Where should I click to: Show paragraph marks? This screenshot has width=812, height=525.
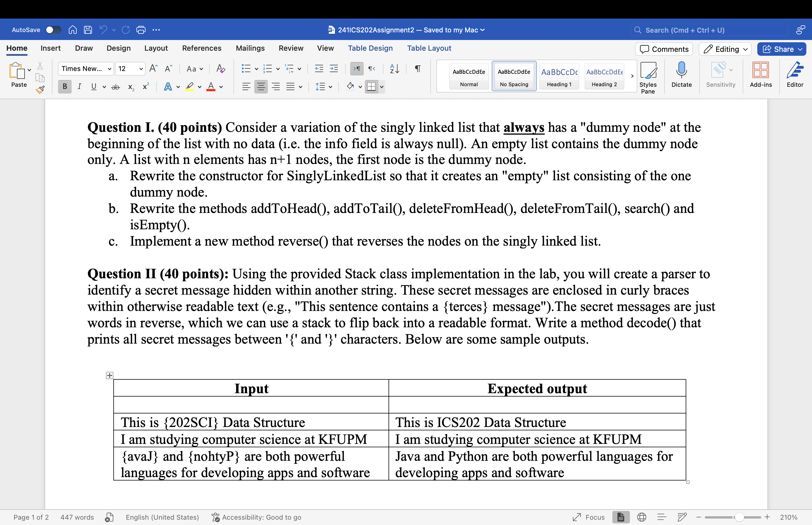[417, 68]
